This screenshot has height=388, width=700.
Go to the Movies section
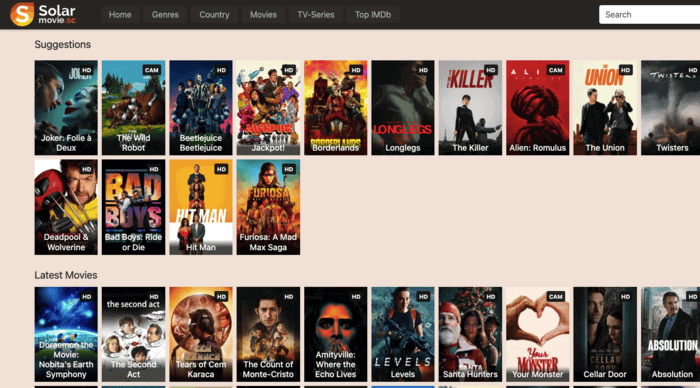pyautogui.click(x=263, y=15)
